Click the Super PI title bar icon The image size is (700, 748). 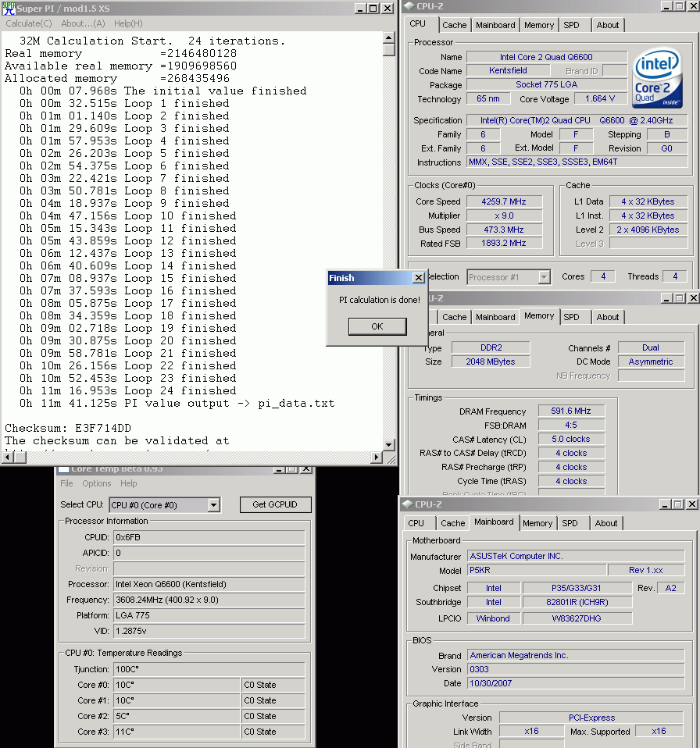tap(9, 8)
